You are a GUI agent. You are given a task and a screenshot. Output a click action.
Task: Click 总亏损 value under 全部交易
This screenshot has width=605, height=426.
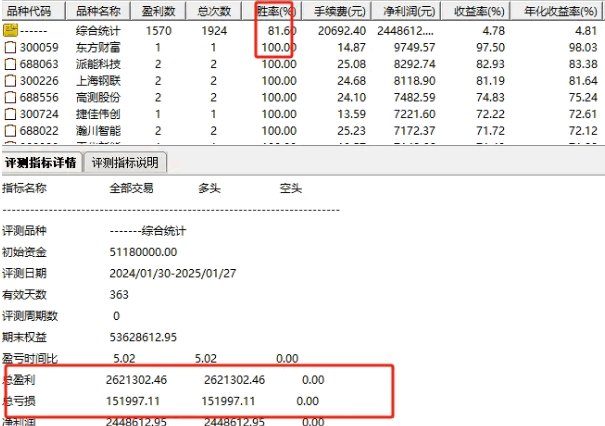point(133,401)
